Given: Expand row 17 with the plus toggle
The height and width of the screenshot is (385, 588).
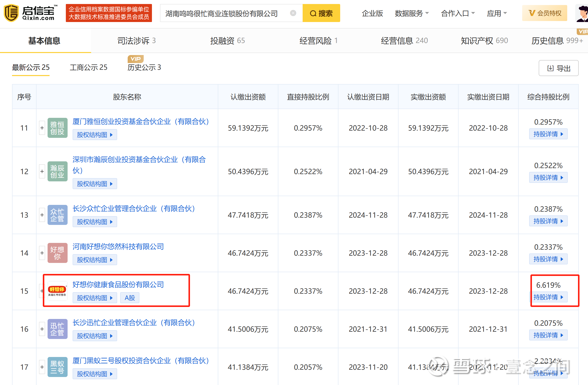Looking at the screenshot, I should (x=42, y=367).
